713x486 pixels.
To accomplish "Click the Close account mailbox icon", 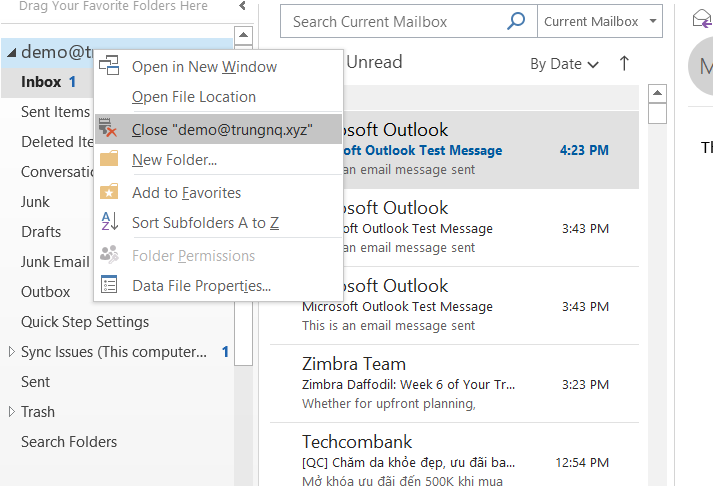I will 108,128.
